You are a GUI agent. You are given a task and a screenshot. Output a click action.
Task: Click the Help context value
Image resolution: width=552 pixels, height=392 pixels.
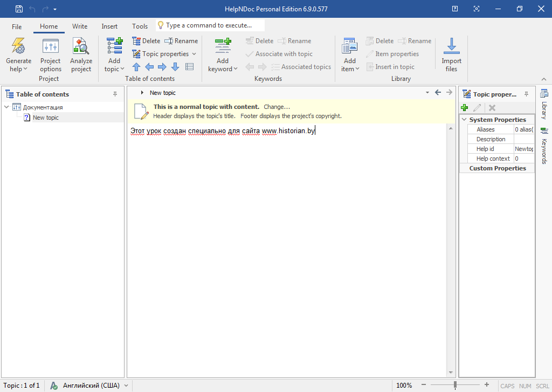coord(524,159)
